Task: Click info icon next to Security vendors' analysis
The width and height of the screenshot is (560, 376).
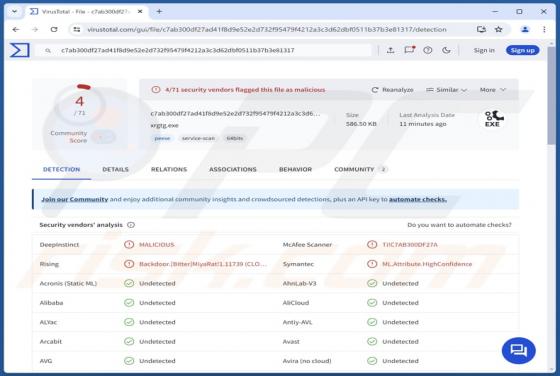Action: click(131, 225)
